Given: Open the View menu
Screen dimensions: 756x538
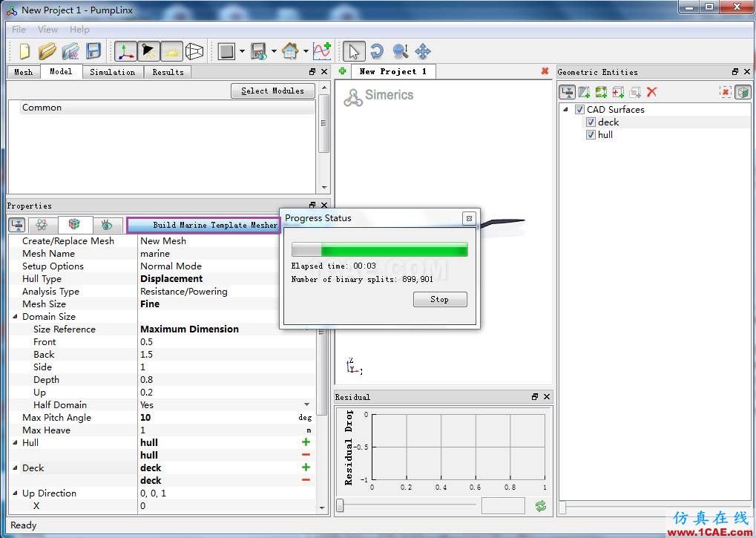Looking at the screenshot, I should click(47, 30).
